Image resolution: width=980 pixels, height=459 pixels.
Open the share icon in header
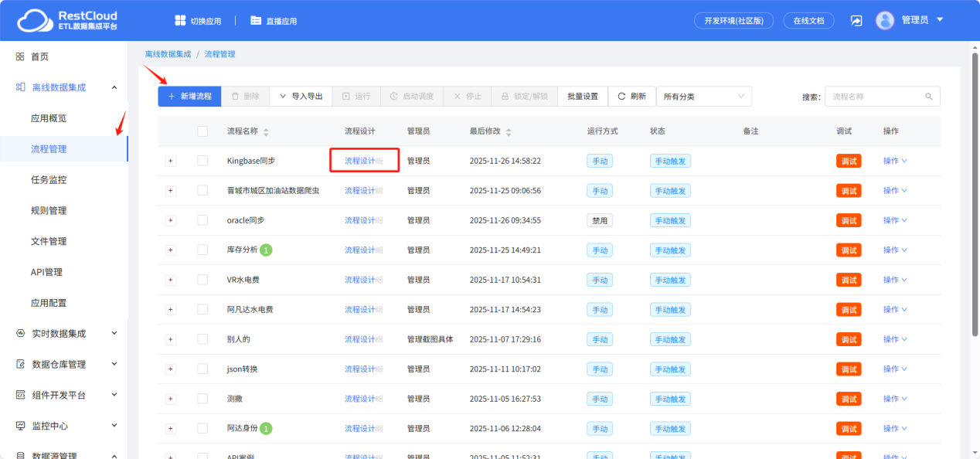tap(856, 21)
